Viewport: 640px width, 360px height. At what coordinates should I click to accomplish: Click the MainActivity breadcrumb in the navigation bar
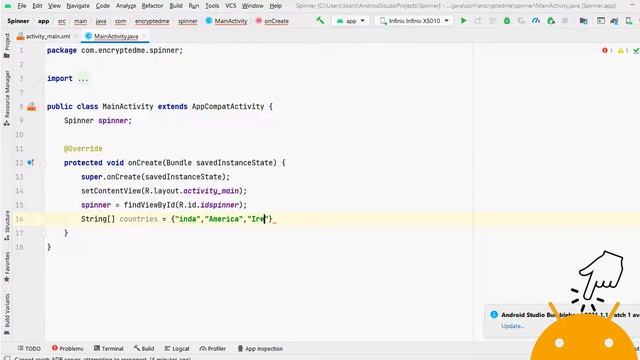[227, 21]
